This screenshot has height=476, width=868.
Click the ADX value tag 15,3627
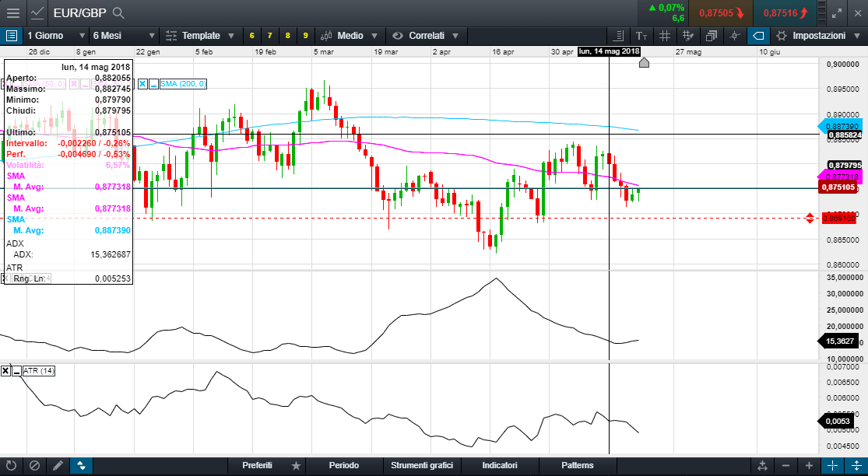click(x=838, y=341)
